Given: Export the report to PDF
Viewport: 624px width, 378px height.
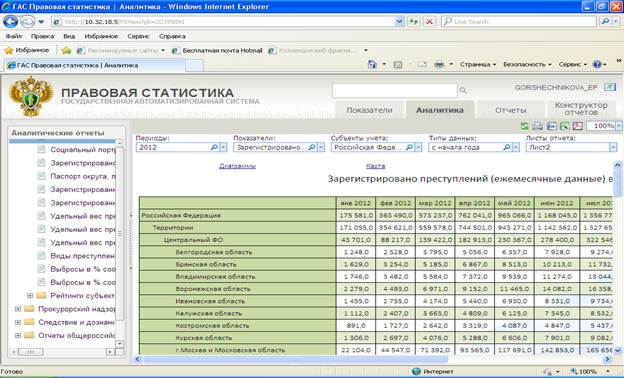Looking at the screenshot, I should [577, 126].
